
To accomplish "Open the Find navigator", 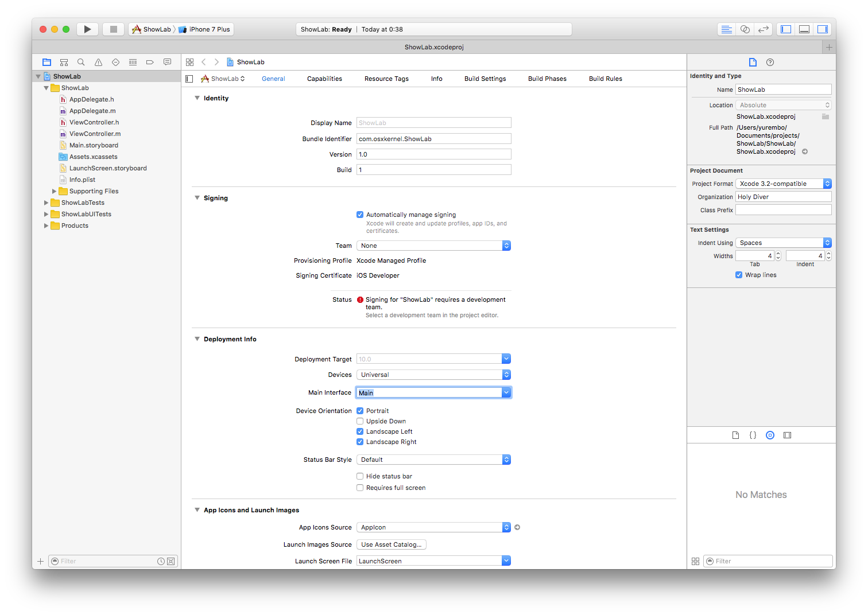I will [x=81, y=62].
